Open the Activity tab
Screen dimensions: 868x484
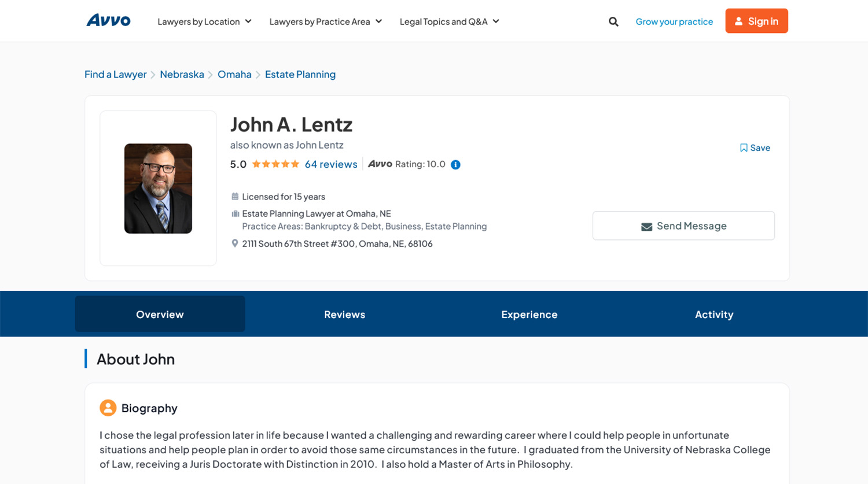[713, 315]
